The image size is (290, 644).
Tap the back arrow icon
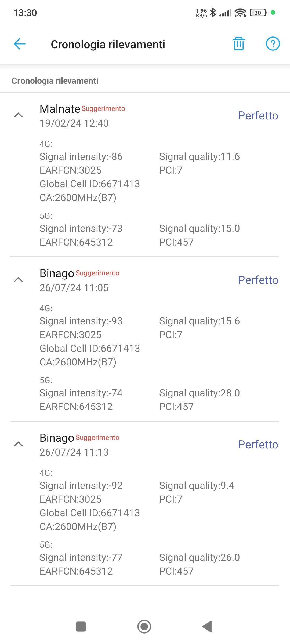point(20,44)
